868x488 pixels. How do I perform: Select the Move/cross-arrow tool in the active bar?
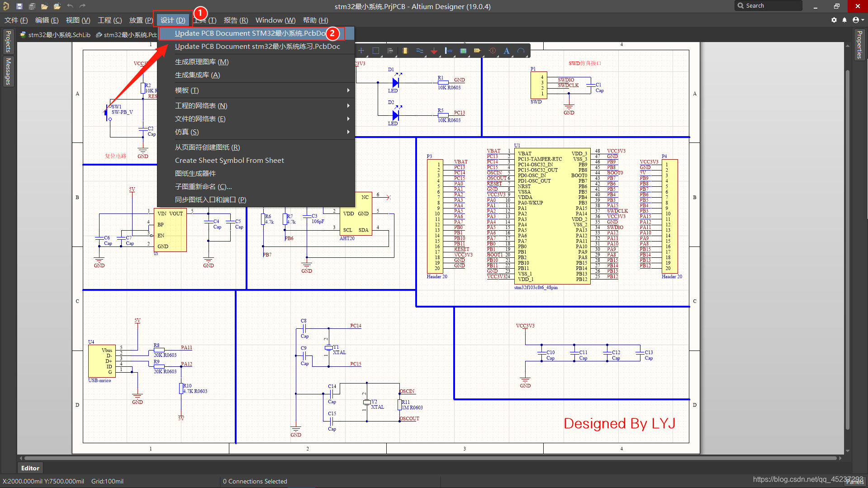click(x=361, y=51)
